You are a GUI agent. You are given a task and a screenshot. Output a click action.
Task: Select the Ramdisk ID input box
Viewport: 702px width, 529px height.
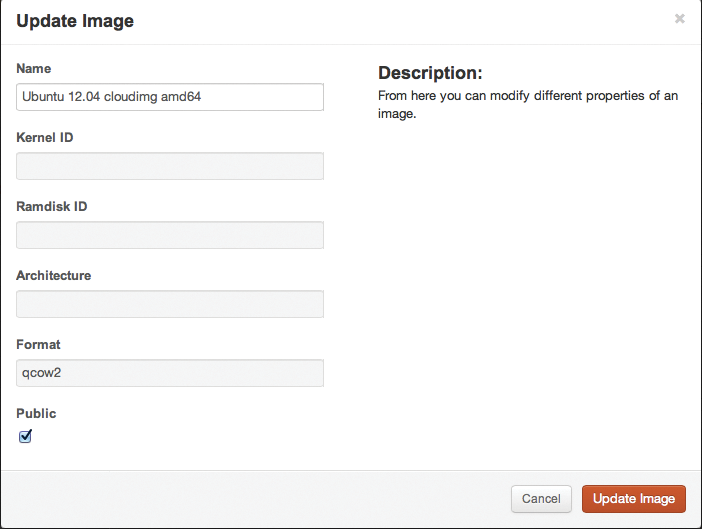pyautogui.click(x=170, y=235)
